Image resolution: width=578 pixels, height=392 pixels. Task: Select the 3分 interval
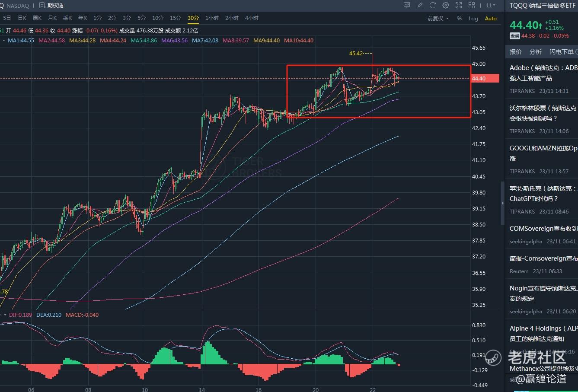pyautogui.click(x=127, y=18)
